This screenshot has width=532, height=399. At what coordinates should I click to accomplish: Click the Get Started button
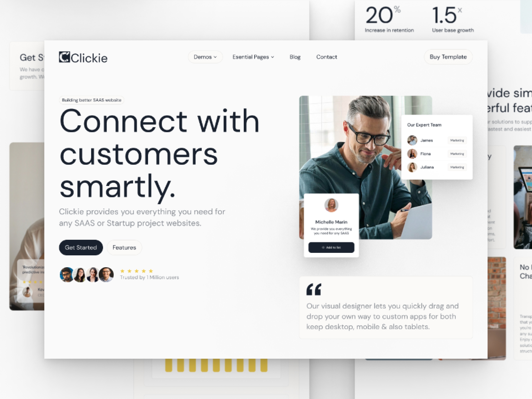80,247
